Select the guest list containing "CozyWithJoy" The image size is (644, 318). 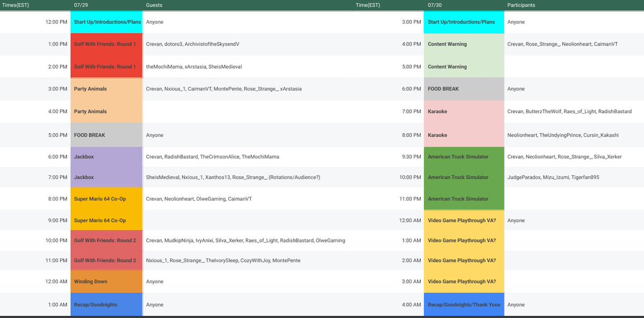point(223,261)
